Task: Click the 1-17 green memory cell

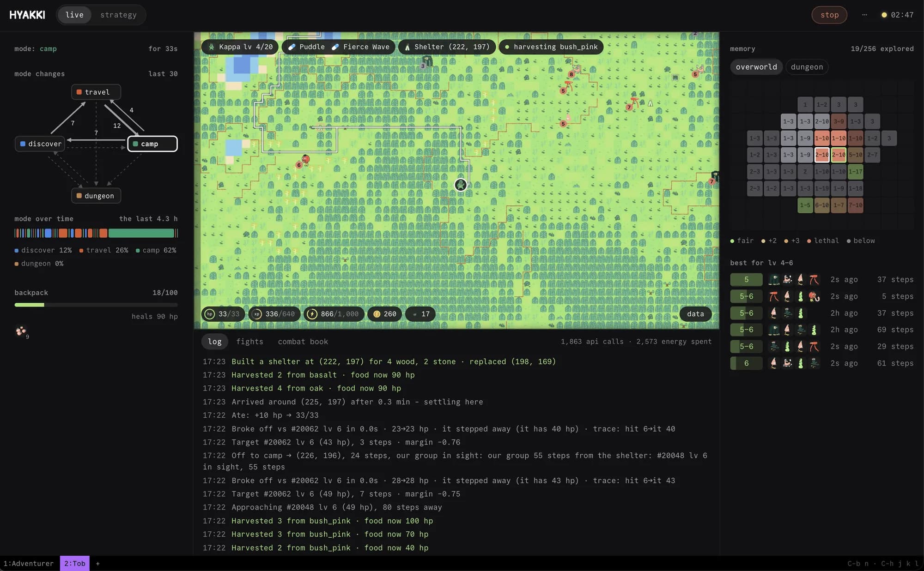Action: pyautogui.click(x=855, y=171)
